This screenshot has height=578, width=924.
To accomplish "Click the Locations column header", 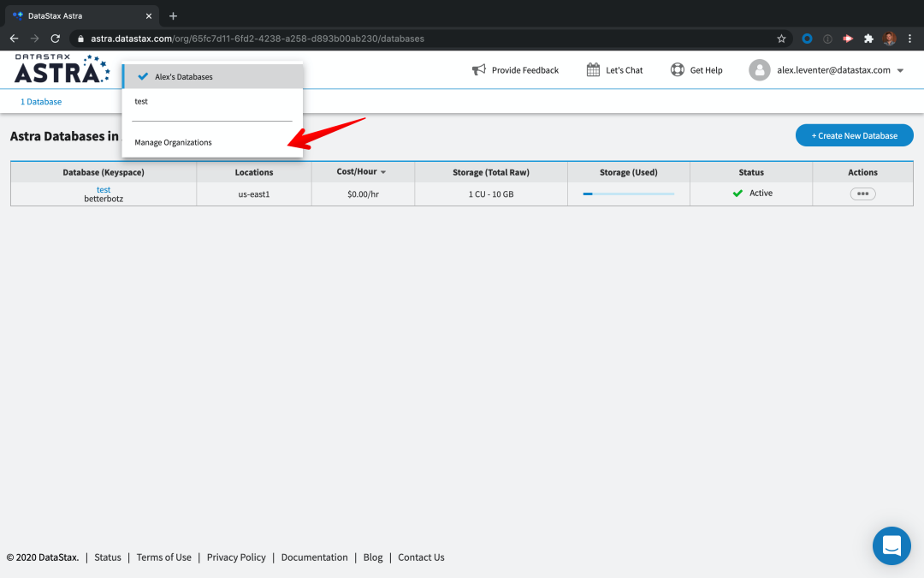I will coord(254,172).
